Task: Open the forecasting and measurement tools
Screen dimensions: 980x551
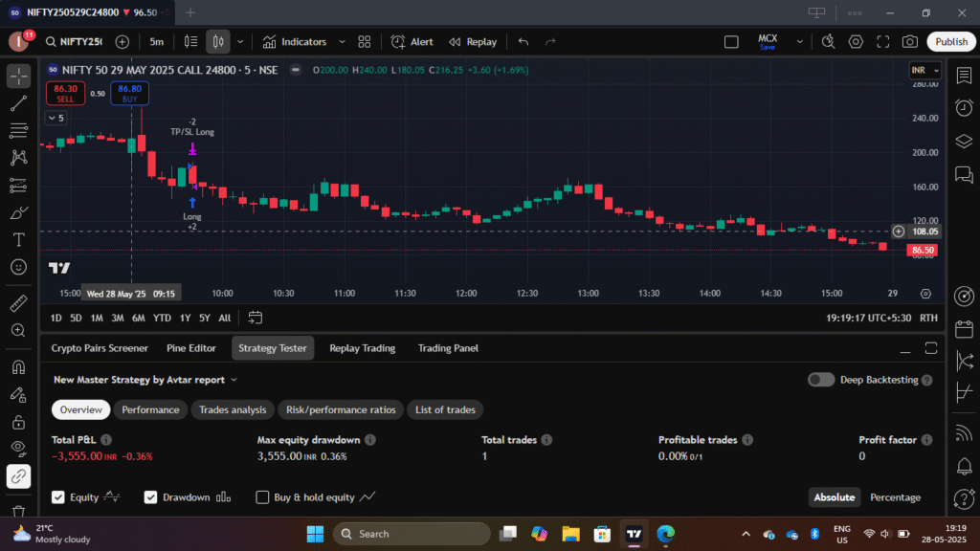Action: 19,186
